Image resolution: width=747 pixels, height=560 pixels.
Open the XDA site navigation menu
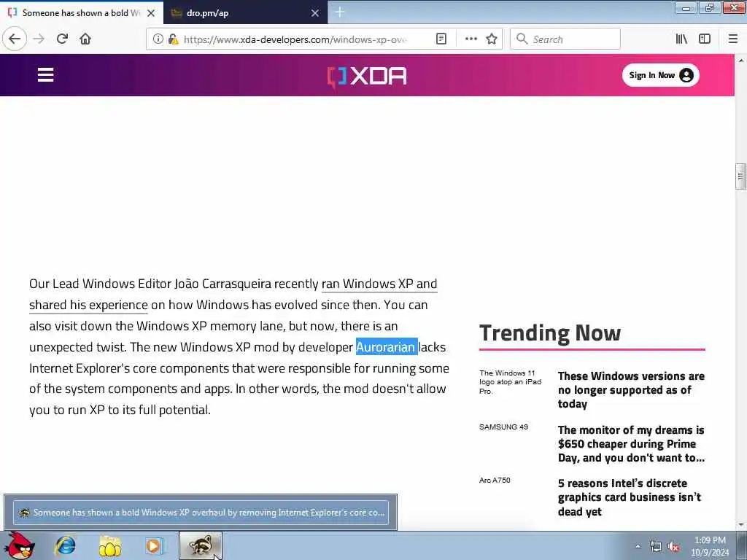[46, 75]
